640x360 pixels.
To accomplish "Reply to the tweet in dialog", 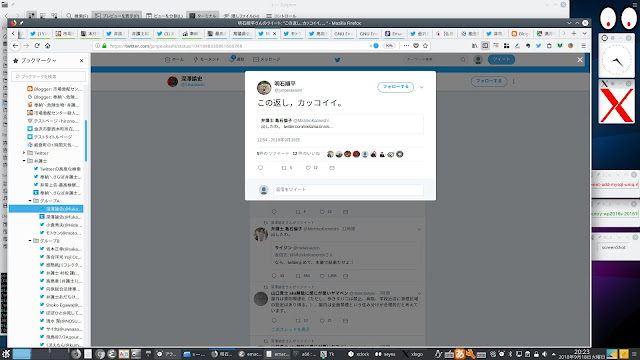I will (260, 168).
